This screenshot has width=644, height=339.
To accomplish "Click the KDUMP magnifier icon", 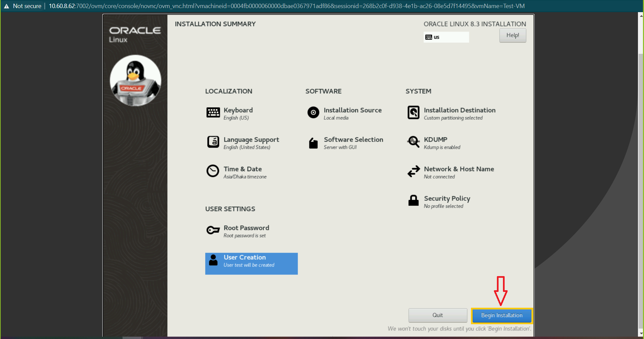I will pos(413,142).
